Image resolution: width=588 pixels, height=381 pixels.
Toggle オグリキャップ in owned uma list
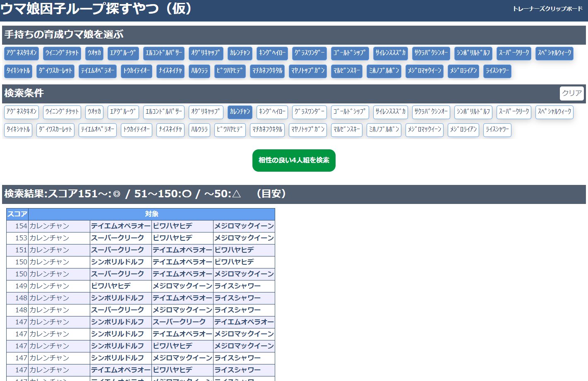(x=206, y=53)
